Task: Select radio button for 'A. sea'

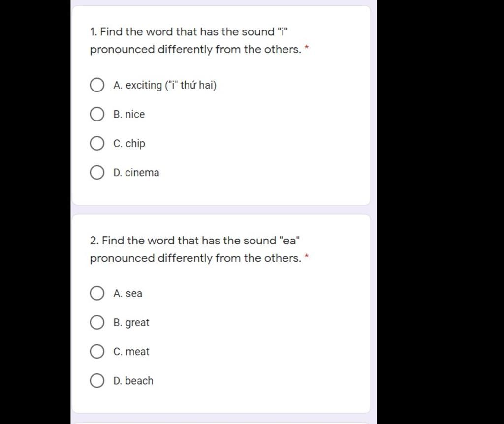Action: (x=97, y=293)
